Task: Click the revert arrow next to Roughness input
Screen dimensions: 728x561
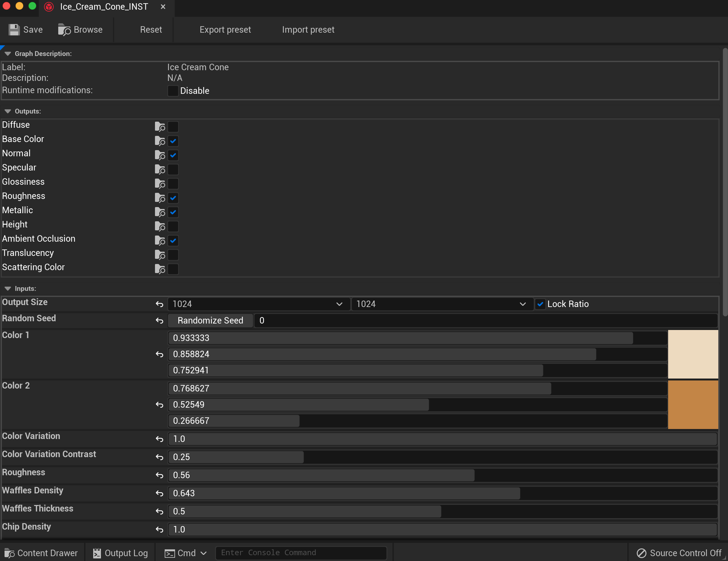Action: click(159, 475)
